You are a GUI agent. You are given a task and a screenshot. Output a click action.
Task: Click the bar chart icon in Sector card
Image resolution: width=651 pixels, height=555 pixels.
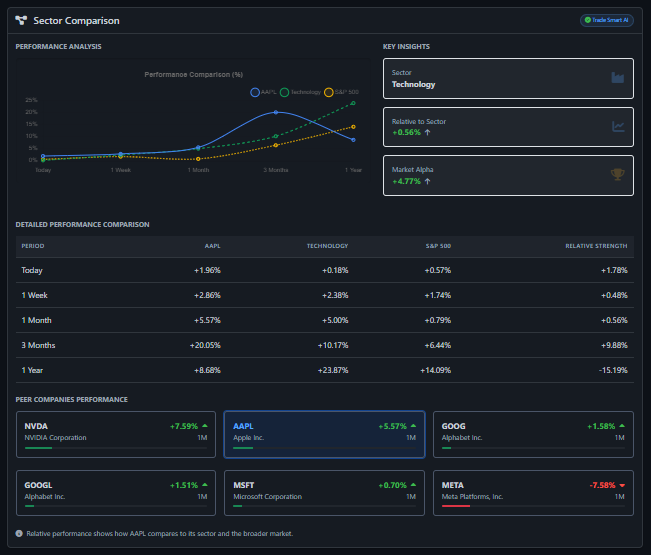tap(618, 78)
